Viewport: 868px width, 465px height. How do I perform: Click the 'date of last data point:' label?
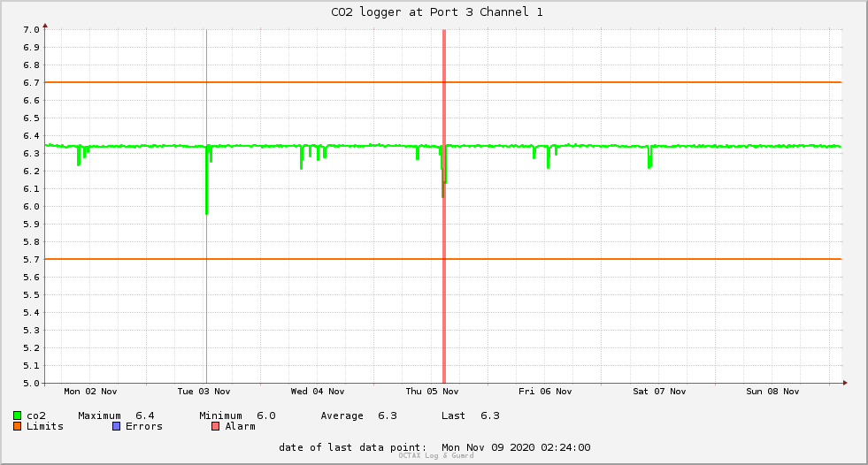353,447
